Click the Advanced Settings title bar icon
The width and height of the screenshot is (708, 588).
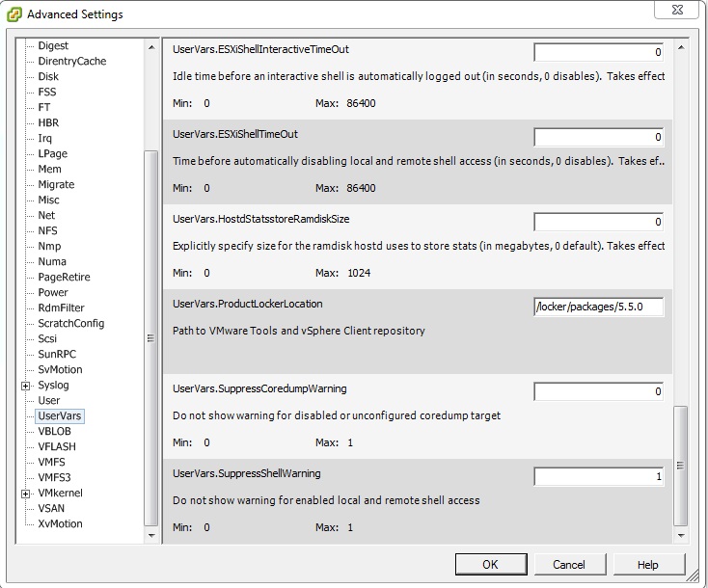pyautogui.click(x=14, y=14)
